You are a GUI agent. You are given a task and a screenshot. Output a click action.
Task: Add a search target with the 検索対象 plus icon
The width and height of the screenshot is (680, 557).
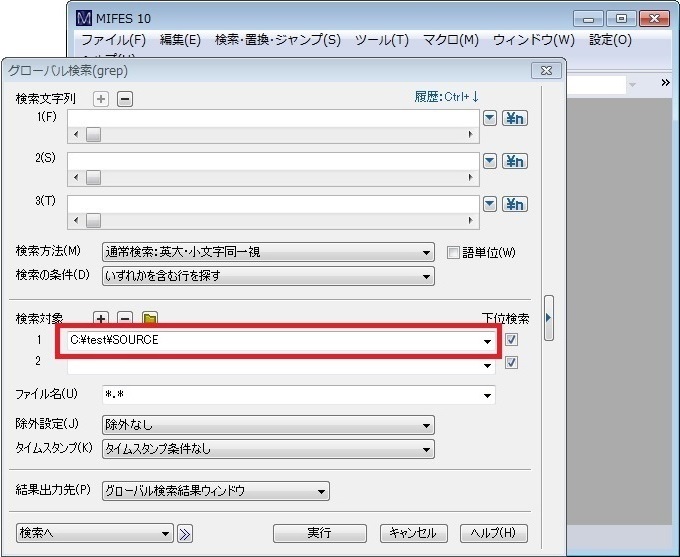(x=101, y=318)
